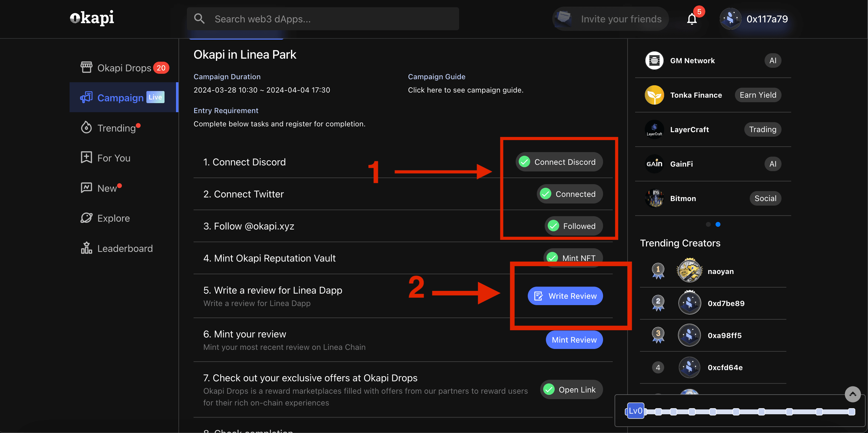Open the New section
The image size is (868, 433).
[x=123, y=188]
